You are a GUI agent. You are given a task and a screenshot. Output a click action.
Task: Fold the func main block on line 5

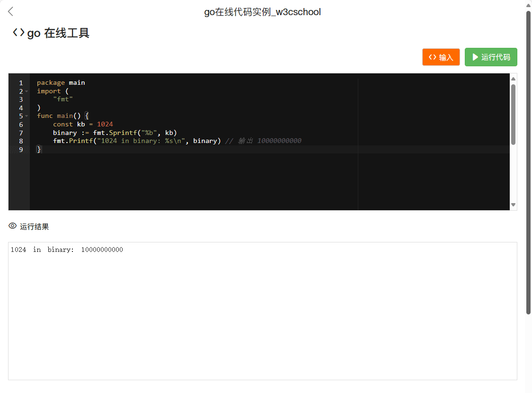pos(27,116)
